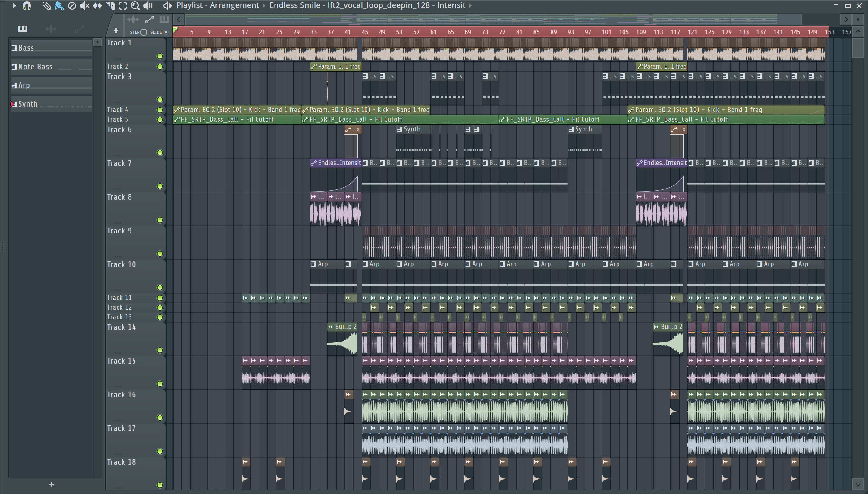This screenshot has width=868, height=494.
Task: Mute Track 16 via green LED
Action: tap(160, 418)
